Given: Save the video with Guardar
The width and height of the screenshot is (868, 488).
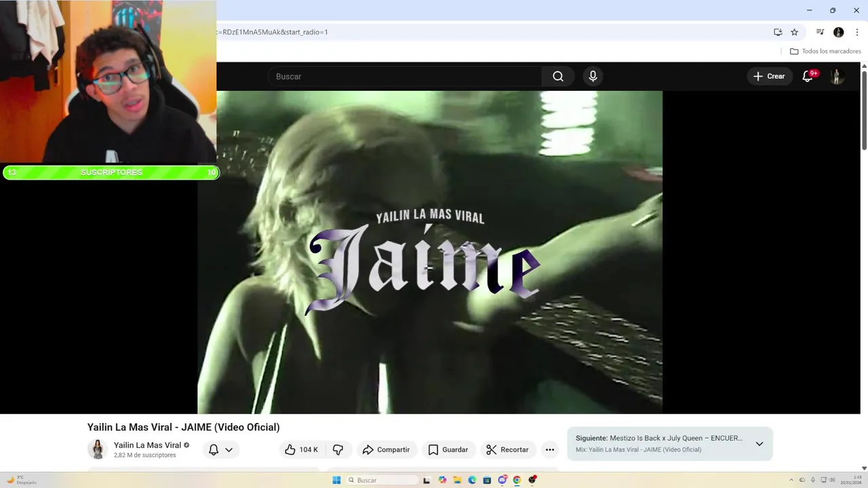Looking at the screenshot, I should pos(448,449).
